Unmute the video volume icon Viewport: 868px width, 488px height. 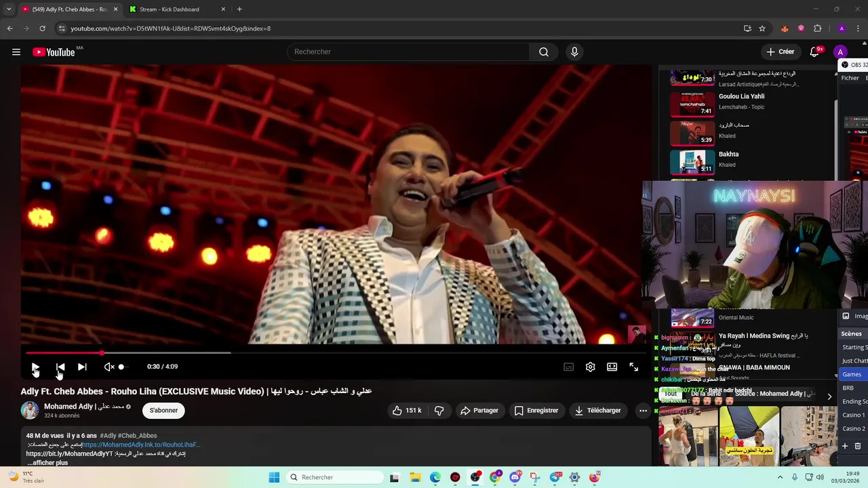point(109,367)
